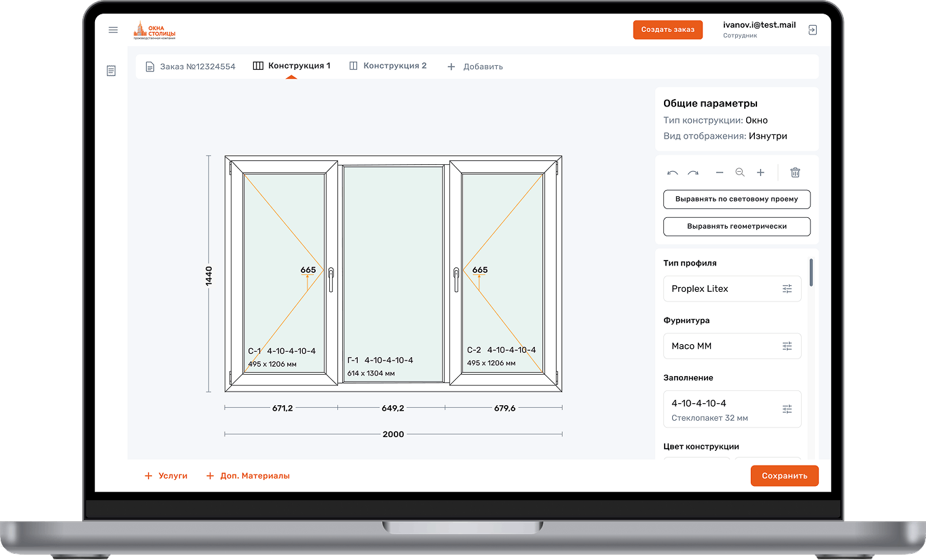
Task: Open 4-10-4-10-4 glazing fill selector
Action: pyautogui.click(x=732, y=409)
